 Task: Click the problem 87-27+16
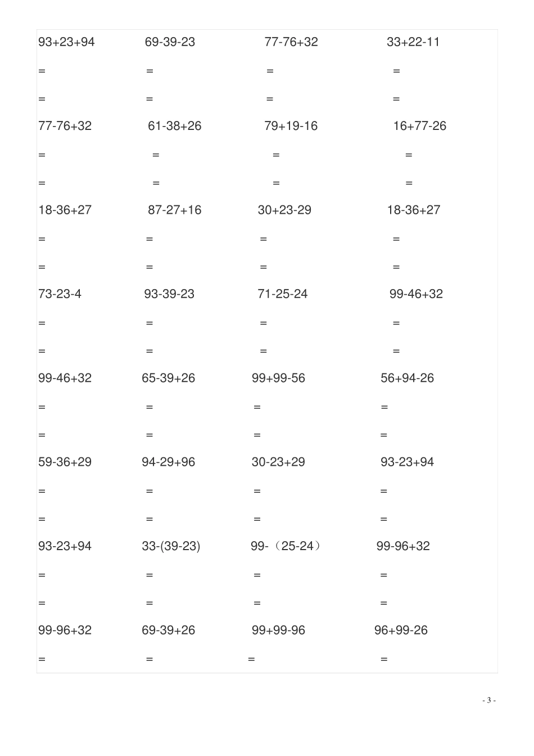(x=174, y=210)
